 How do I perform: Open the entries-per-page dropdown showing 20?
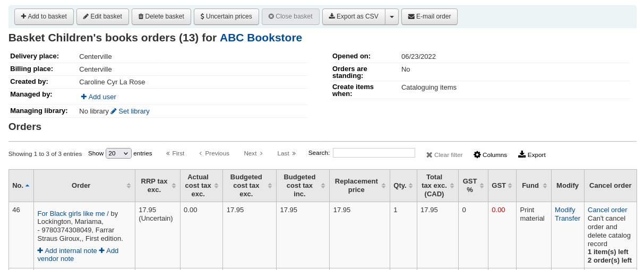(x=118, y=153)
